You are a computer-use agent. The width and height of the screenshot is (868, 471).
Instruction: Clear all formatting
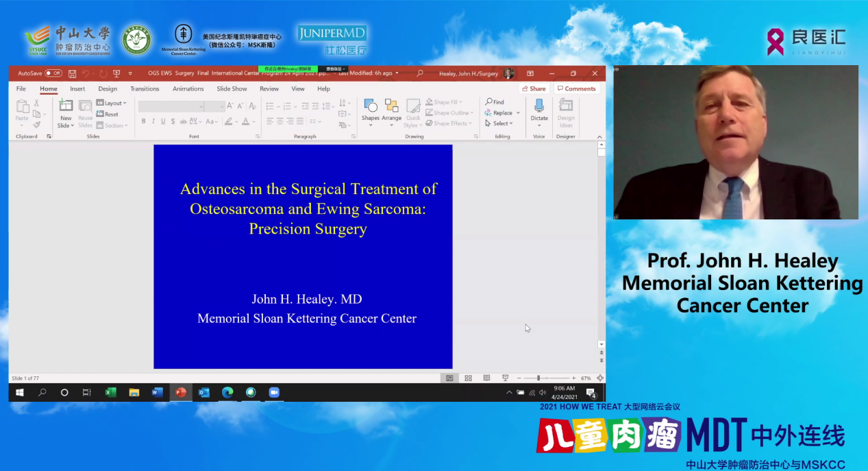252,106
